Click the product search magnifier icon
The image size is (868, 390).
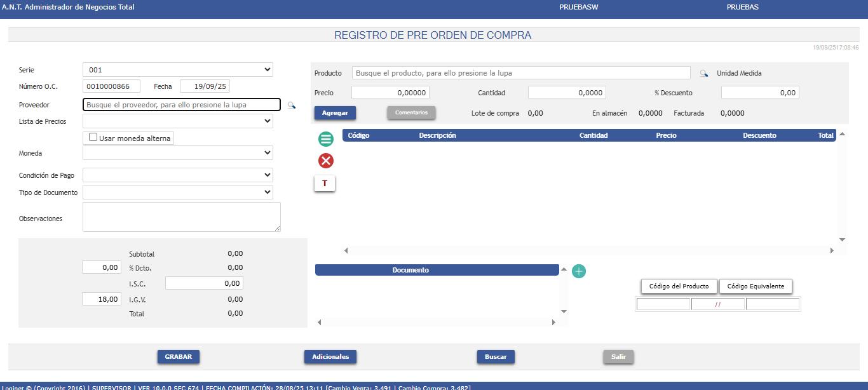[x=704, y=74]
